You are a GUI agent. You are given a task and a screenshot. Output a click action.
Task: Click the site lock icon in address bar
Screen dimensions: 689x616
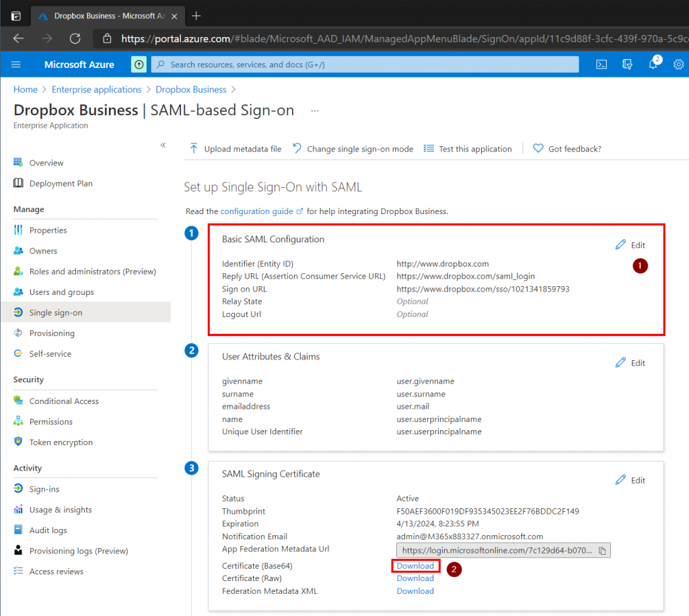[x=107, y=38]
